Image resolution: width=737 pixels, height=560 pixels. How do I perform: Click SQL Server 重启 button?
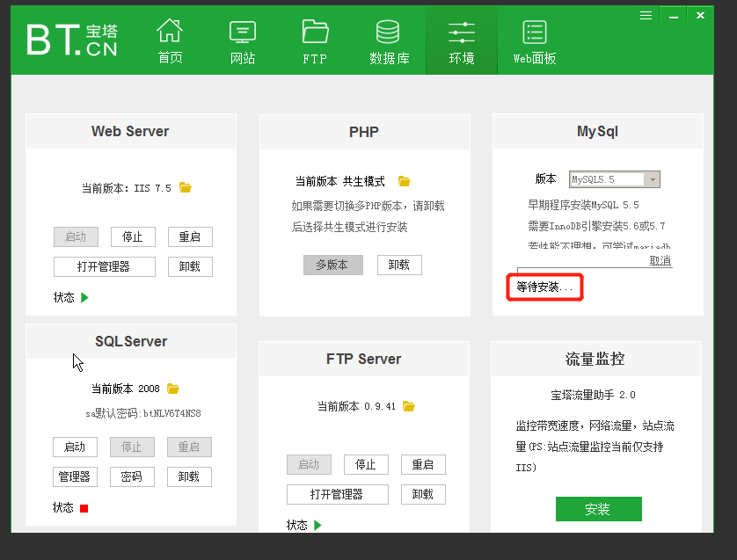click(x=189, y=447)
